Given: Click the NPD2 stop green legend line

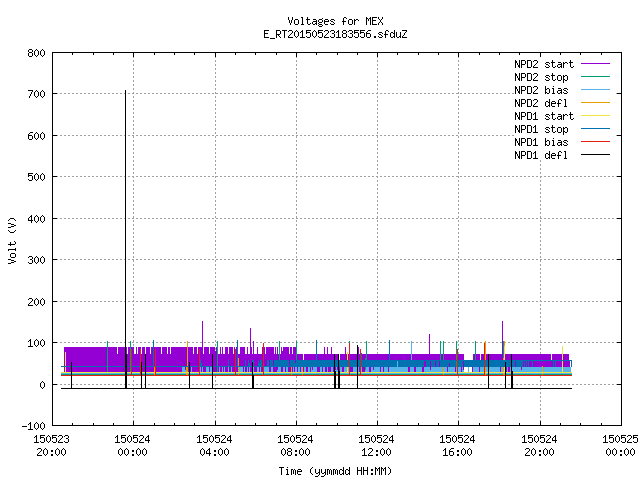Looking at the screenshot, I should (595, 77).
